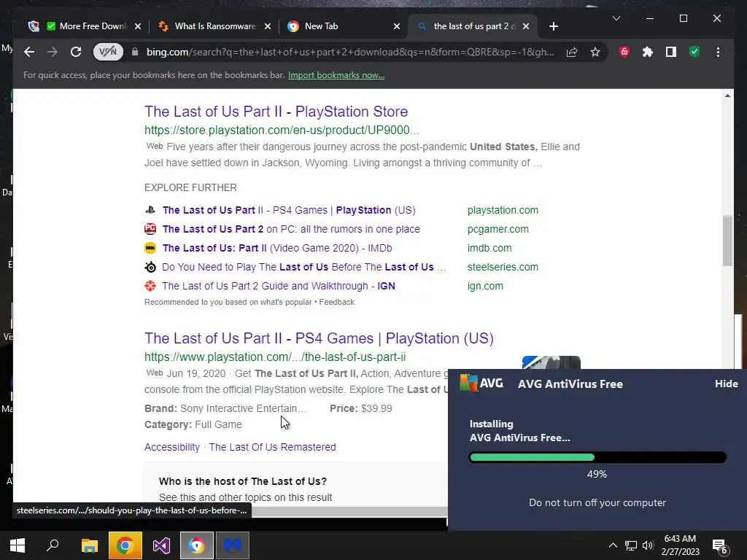Click the www.playstation.com green URL
Viewport: 747px width, 560px height.
coord(275,357)
